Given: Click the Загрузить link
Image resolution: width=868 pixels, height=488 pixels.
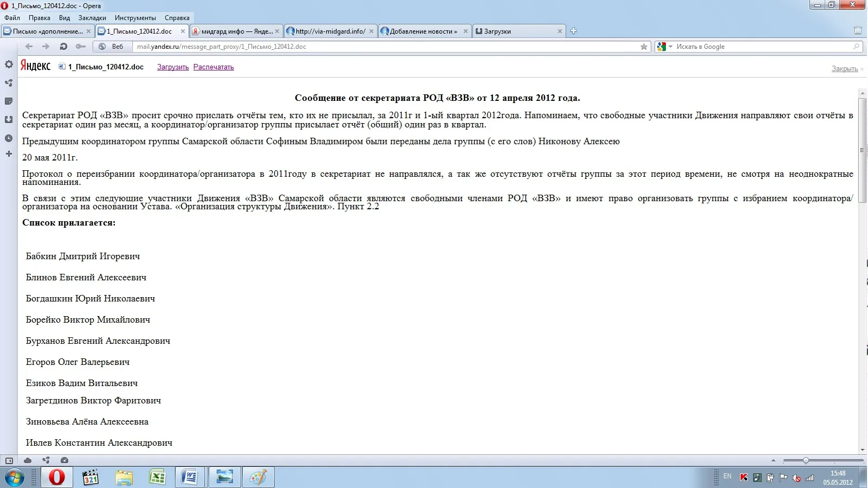Looking at the screenshot, I should click(x=173, y=67).
